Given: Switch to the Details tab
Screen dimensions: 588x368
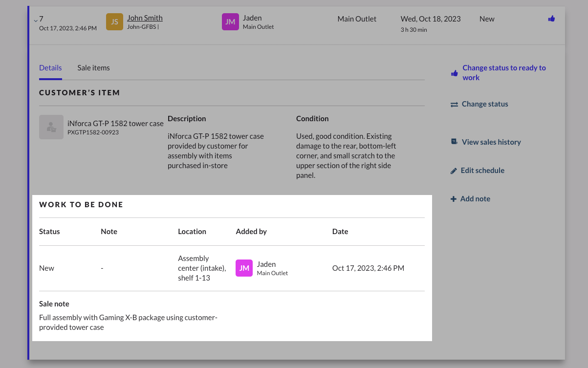Looking at the screenshot, I should pos(50,68).
